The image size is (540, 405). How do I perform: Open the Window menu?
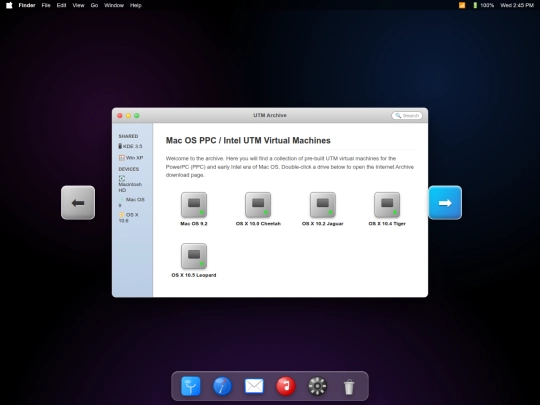114,5
